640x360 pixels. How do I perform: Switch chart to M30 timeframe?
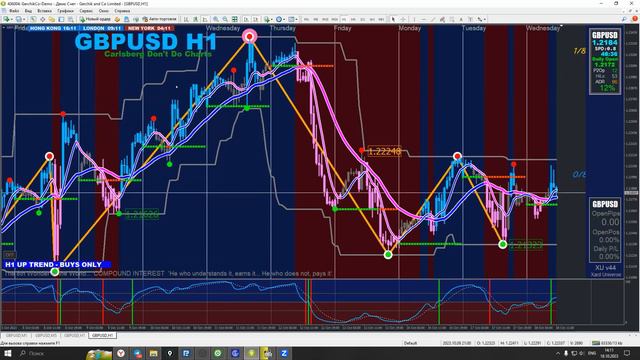tap(334, 19)
